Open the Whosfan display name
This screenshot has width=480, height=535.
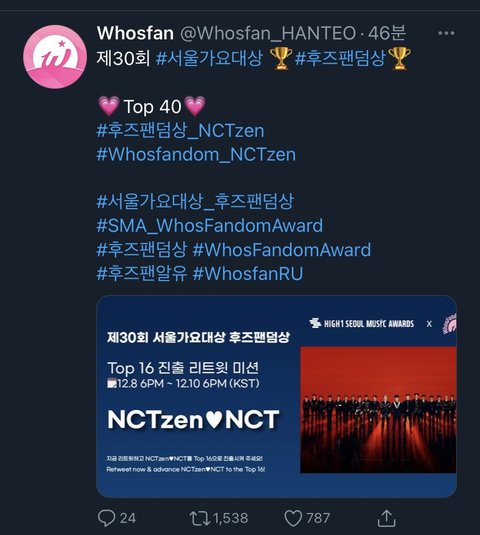tap(135, 33)
